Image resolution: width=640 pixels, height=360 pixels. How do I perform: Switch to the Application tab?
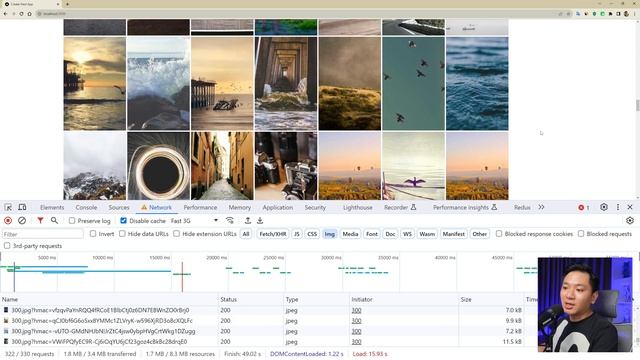(278, 207)
